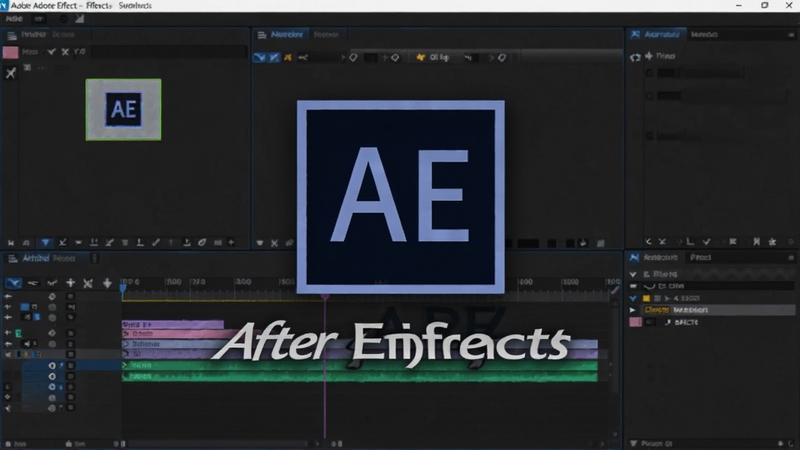Click the pink swatch beside 'BFECTR' row
Screen dimensions: 800x450
(x=635, y=322)
